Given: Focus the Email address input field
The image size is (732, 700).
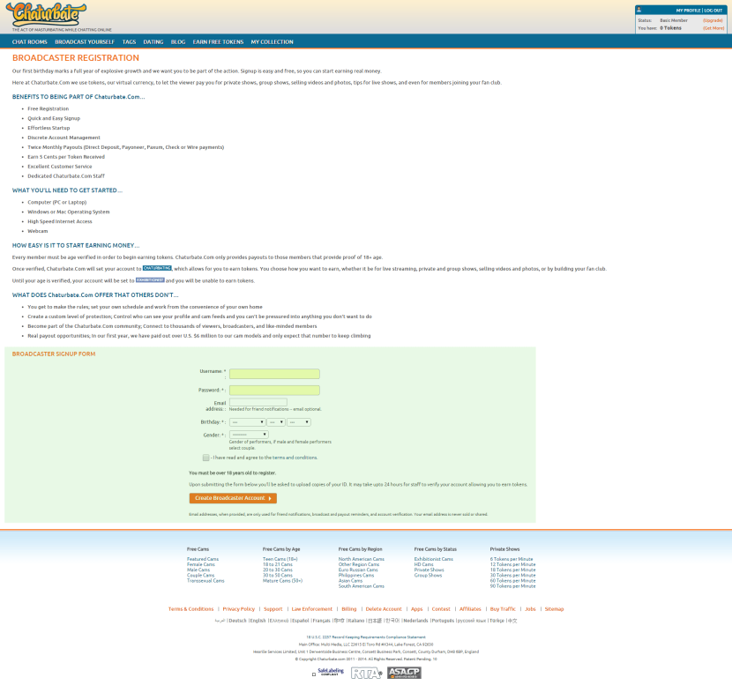Looking at the screenshot, I should click(258, 403).
